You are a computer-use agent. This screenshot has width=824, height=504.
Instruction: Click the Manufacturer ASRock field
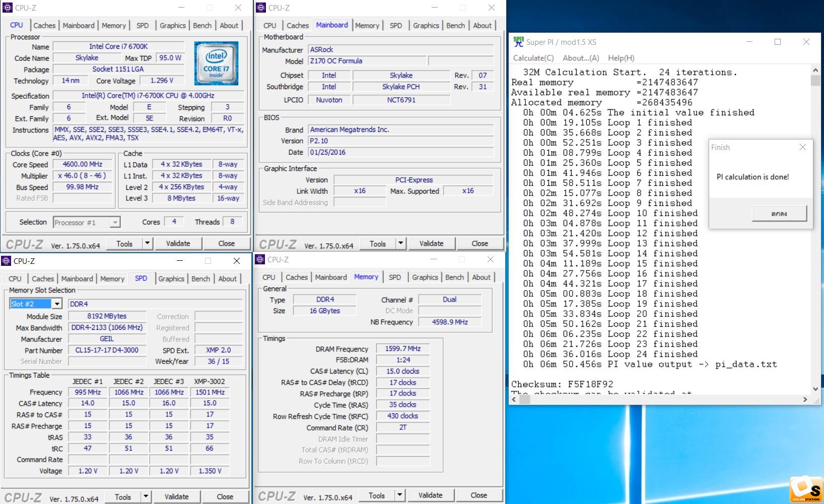[x=401, y=49]
